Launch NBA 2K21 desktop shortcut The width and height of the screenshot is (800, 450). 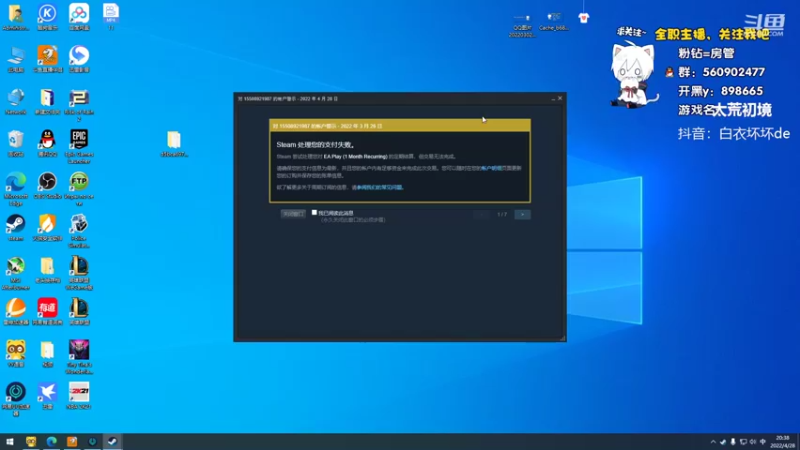(79, 396)
